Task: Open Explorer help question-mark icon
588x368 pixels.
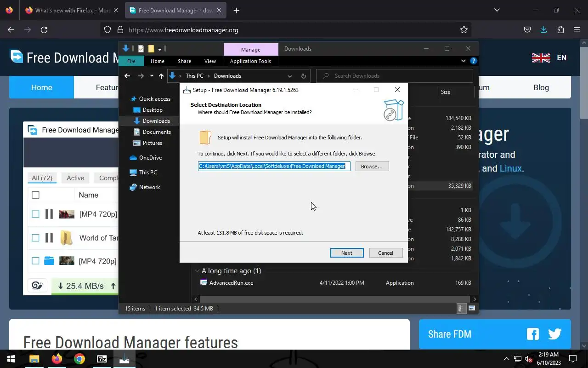Action: (474, 61)
